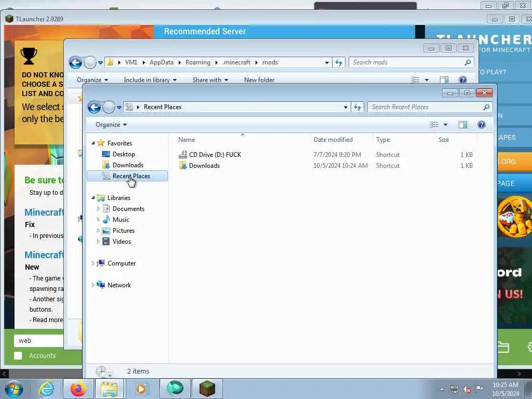Toggle the Accounts checkbox in TLauncher

(x=18, y=355)
